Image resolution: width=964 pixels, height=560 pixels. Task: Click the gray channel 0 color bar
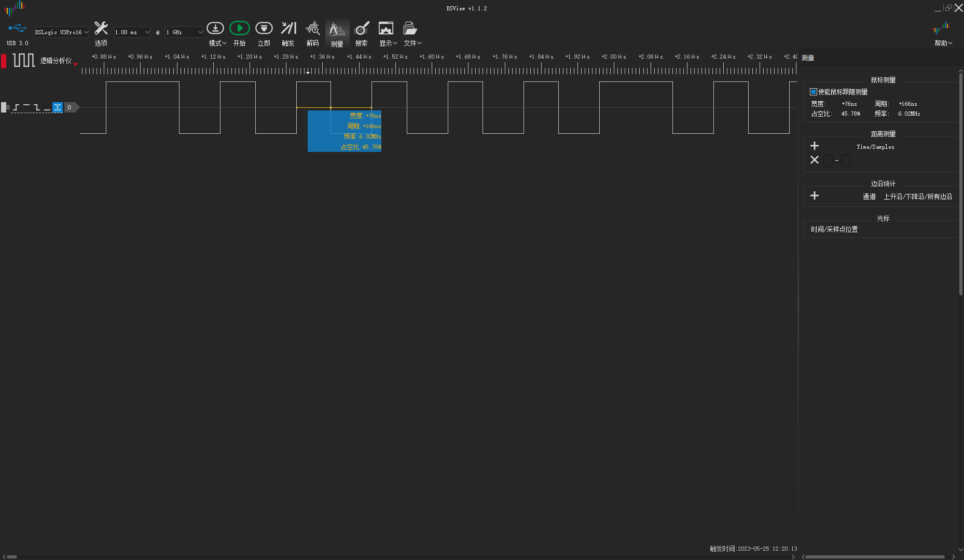pos(4,107)
